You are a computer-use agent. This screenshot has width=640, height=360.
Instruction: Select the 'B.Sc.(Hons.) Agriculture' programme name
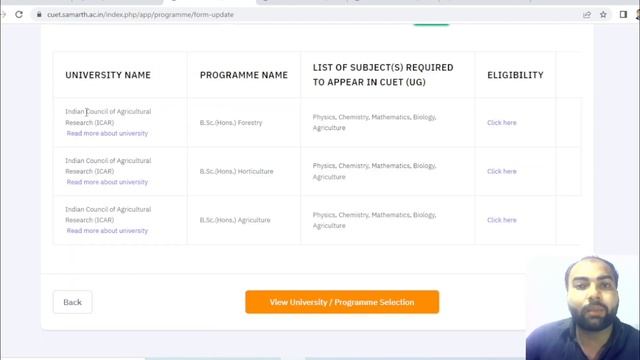tap(235, 220)
